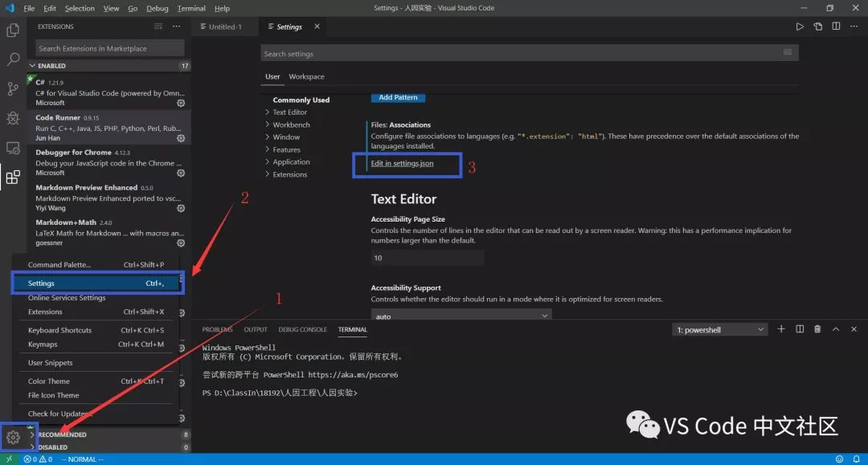Viewport: 868px width, 465px height.
Task: Close the terminal panel
Action: pyautogui.click(x=854, y=329)
